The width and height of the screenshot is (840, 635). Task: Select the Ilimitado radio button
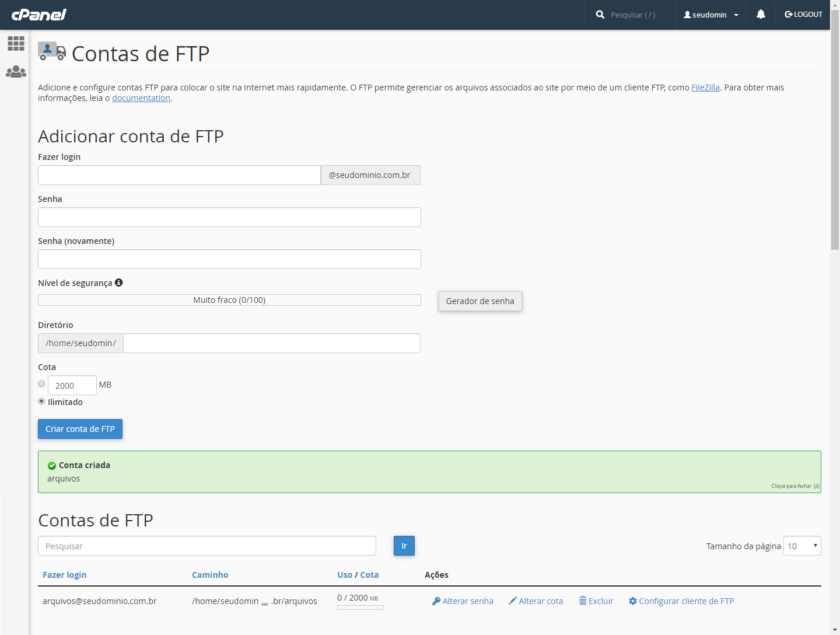click(x=41, y=401)
